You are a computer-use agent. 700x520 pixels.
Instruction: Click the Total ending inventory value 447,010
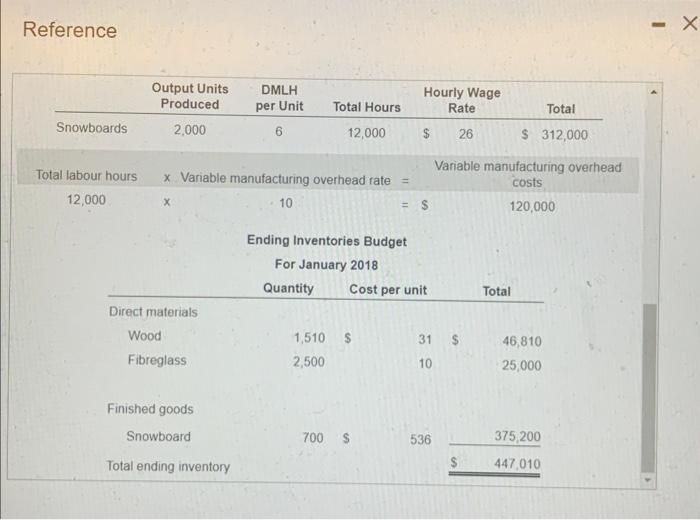tap(517, 464)
